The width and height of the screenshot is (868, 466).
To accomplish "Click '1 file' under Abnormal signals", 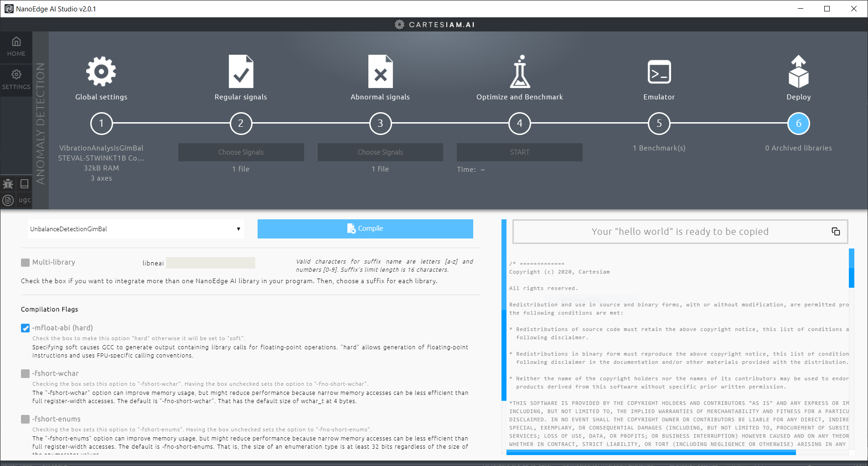I will 380,169.
